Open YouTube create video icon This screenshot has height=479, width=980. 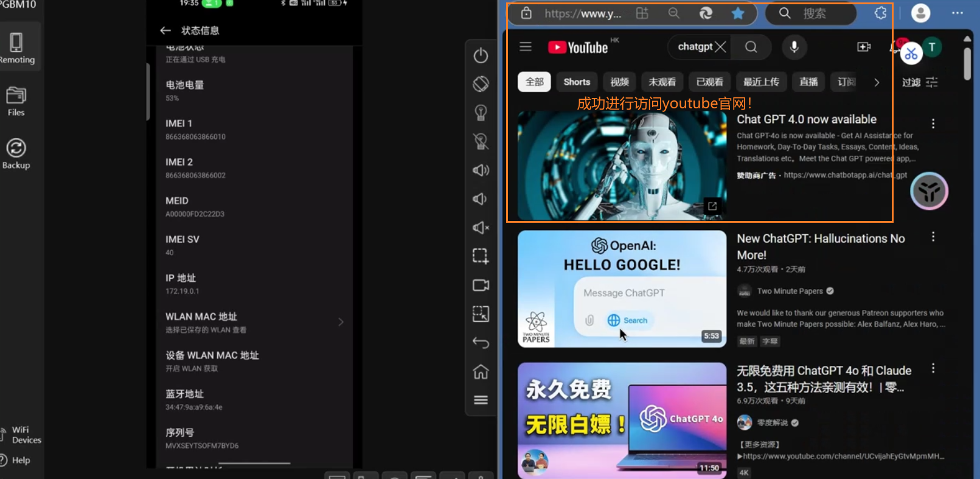pyautogui.click(x=864, y=47)
